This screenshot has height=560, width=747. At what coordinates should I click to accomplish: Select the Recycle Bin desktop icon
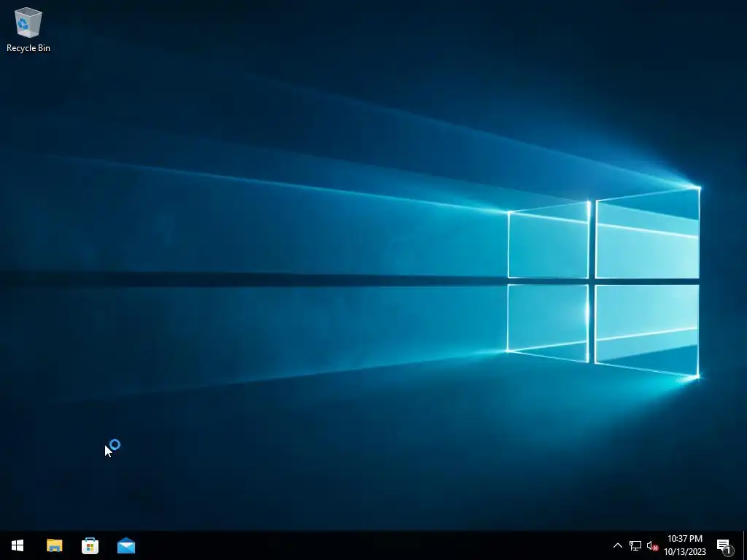28,29
